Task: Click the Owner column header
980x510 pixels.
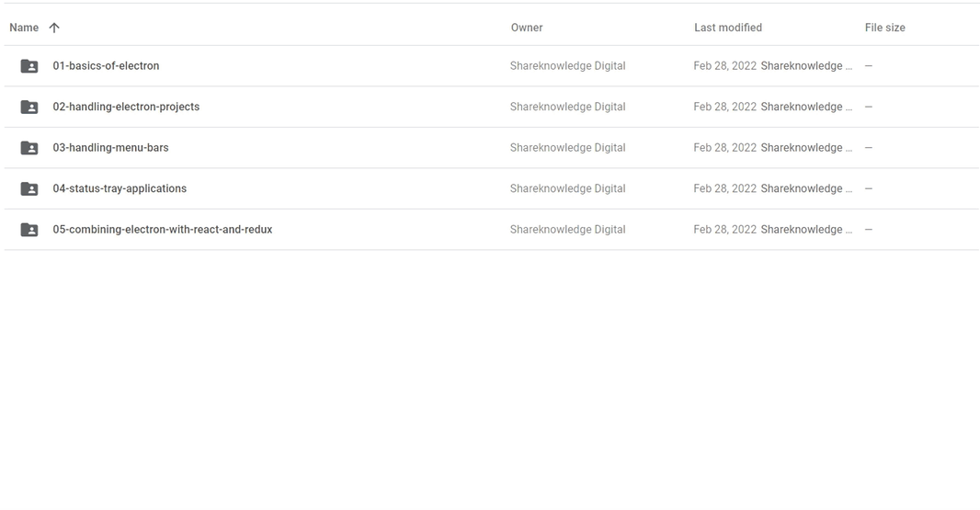Action: [x=527, y=28]
